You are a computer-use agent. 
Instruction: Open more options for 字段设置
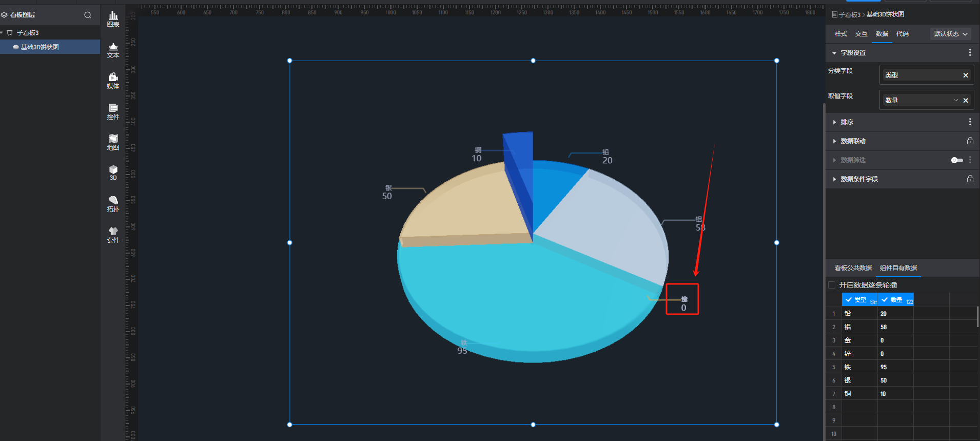tap(970, 52)
